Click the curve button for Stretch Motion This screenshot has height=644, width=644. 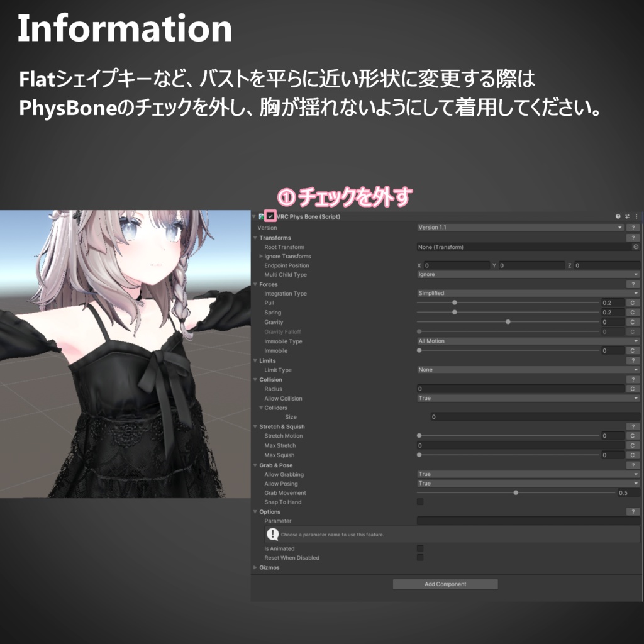pyautogui.click(x=633, y=436)
